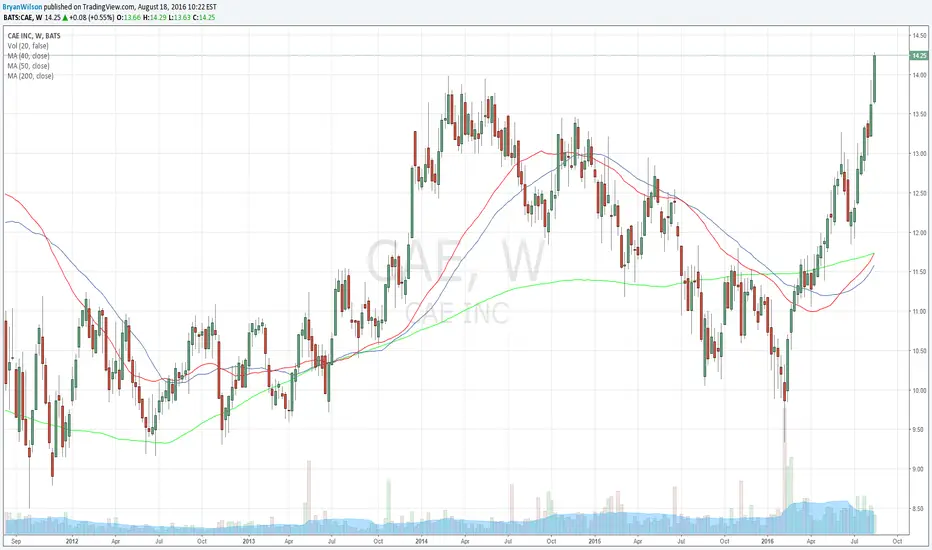
Task: Click the 2016 label on time axis
Action: [x=768, y=541]
